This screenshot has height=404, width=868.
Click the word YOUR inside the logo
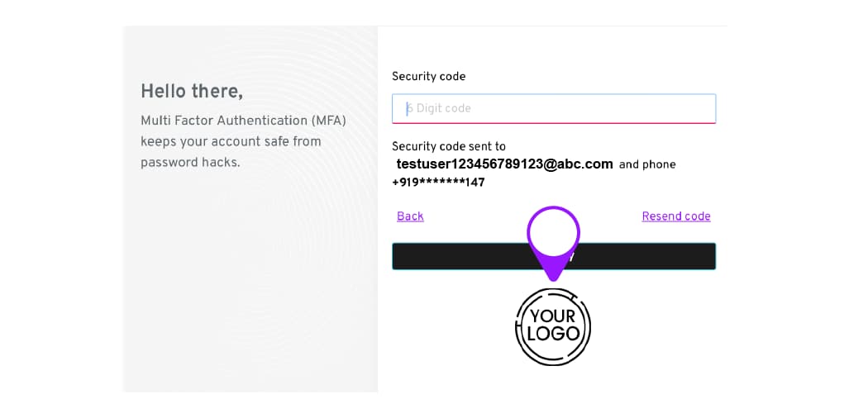(553, 316)
